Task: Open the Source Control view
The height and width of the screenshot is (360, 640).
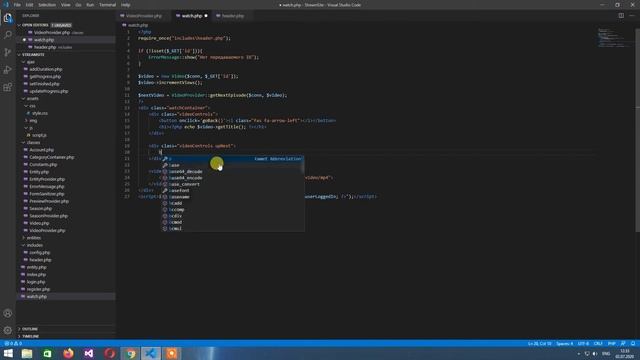Action: tap(8, 53)
